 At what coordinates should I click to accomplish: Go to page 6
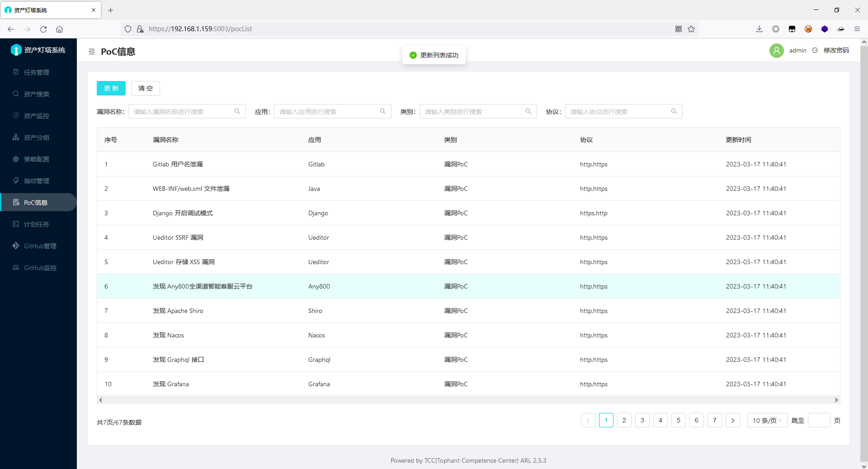point(697,420)
